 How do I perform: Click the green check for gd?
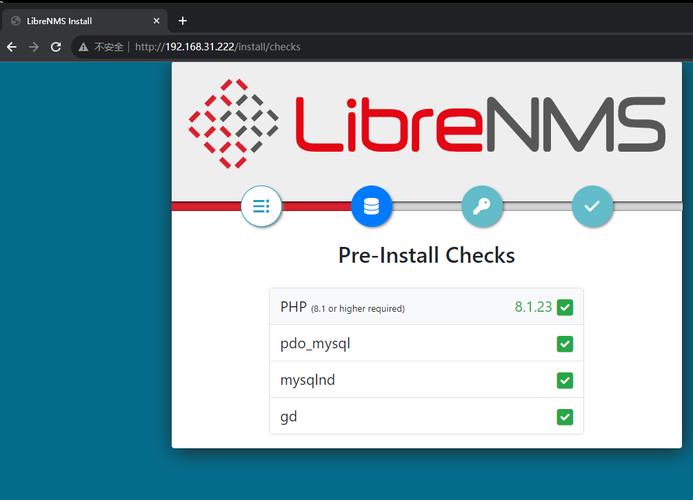tap(565, 417)
